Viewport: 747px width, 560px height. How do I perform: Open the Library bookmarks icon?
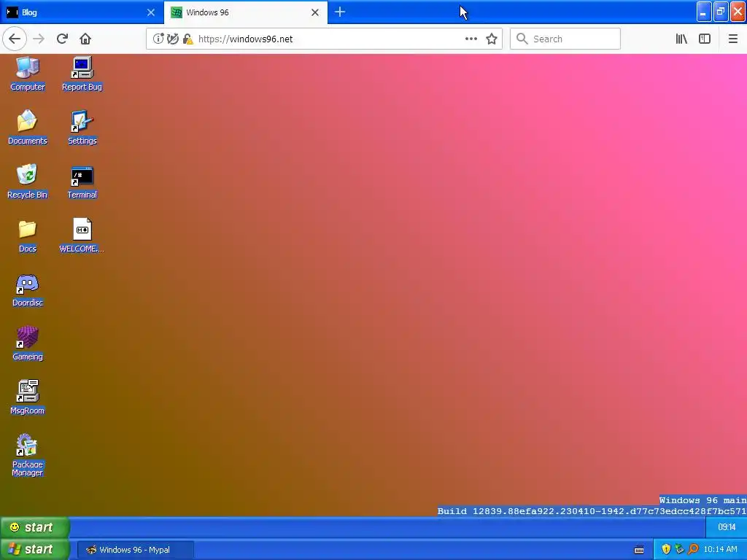(x=681, y=39)
